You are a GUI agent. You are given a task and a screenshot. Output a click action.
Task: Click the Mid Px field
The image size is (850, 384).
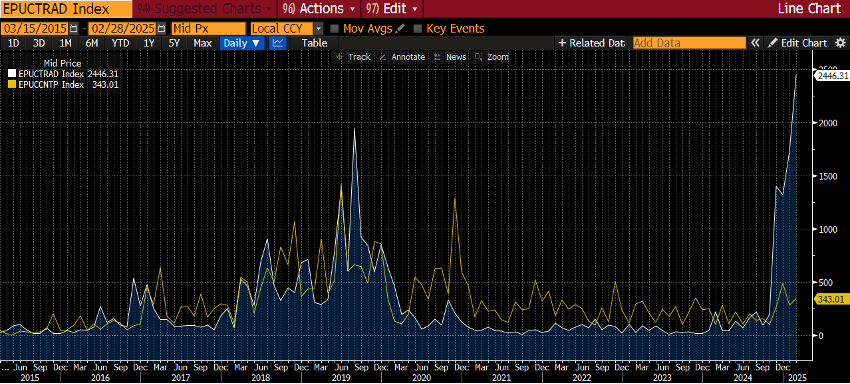click(208, 28)
